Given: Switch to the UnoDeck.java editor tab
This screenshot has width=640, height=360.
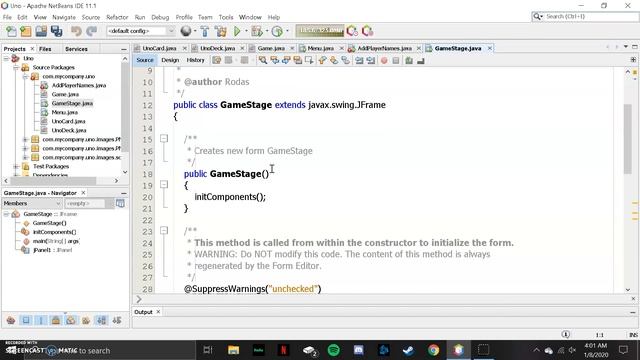Looking at the screenshot, I should pyautogui.click(x=217, y=48).
